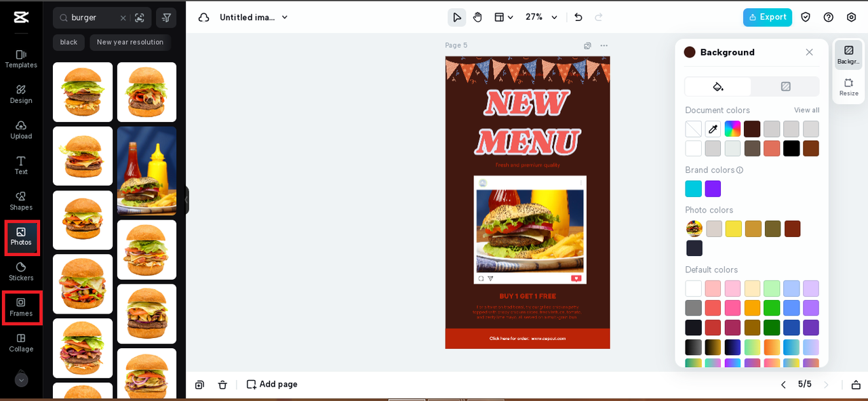Open the rainbow custom color picker
This screenshot has height=401, width=868.
click(x=732, y=129)
